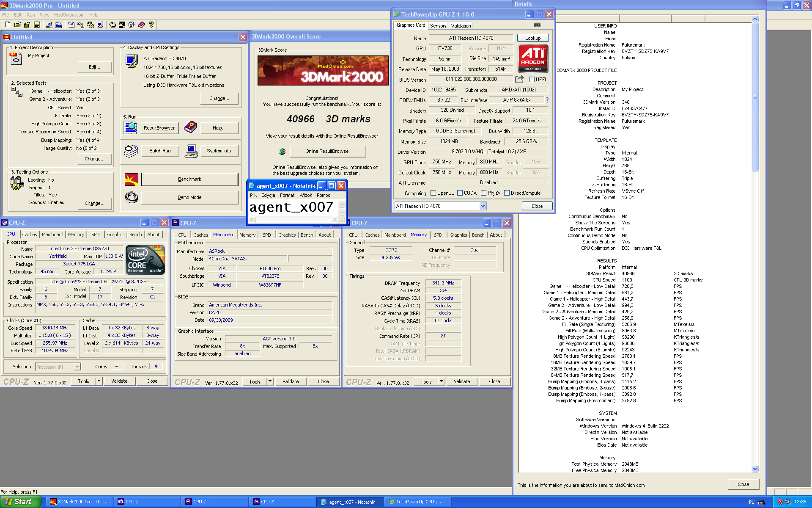Open the Validation tab in GPU-Z
The width and height of the screenshot is (812, 508).
(x=461, y=26)
